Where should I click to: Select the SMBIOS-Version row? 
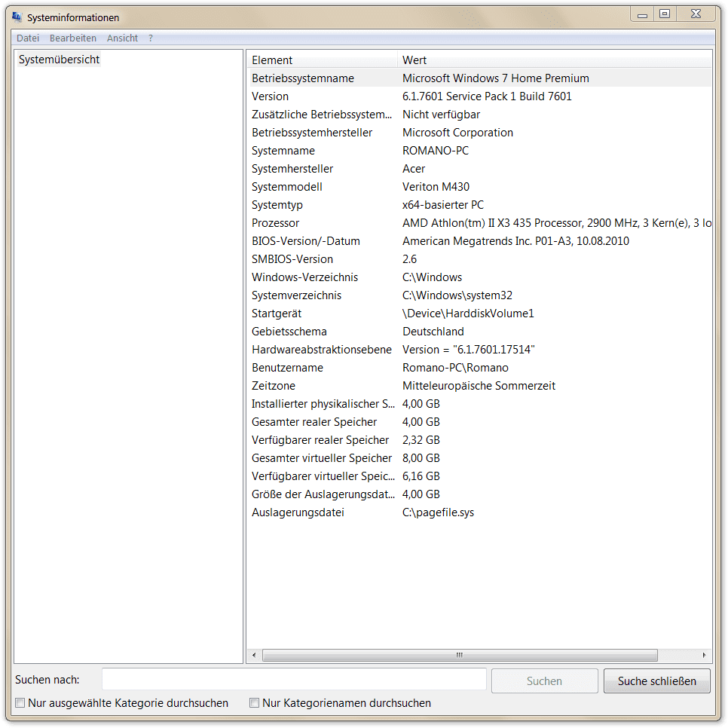coord(480,259)
